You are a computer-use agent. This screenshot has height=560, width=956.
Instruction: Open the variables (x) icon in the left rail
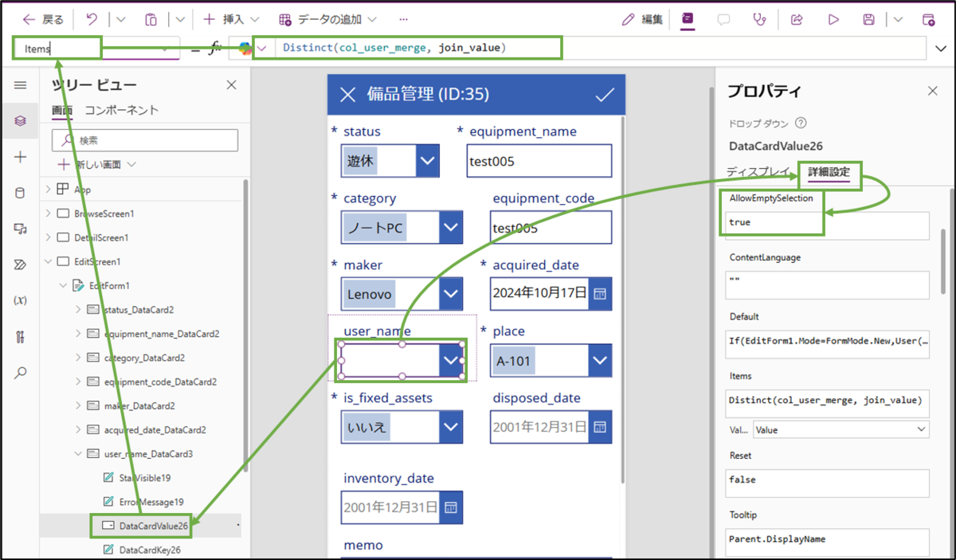21,300
